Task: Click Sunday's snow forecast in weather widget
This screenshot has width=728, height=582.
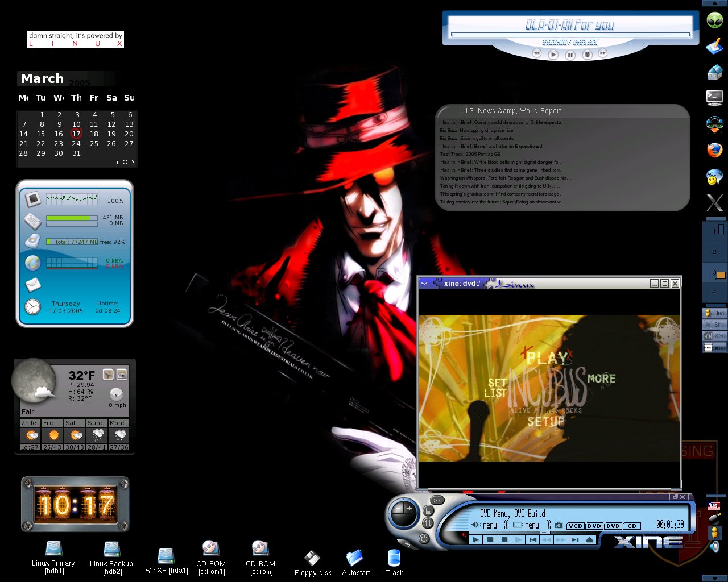Action: point(98,435)
